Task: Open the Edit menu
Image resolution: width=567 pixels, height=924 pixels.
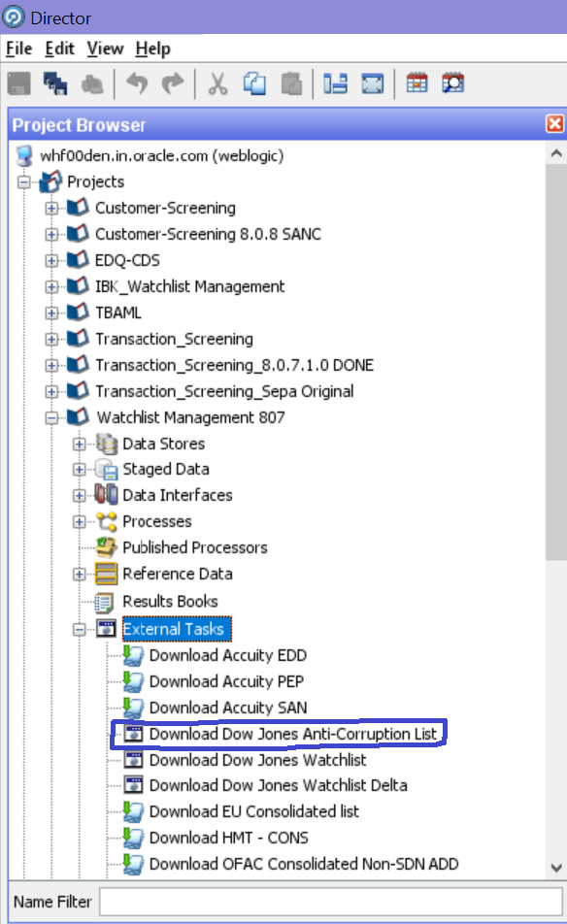Action: click(x=59, y=49)
